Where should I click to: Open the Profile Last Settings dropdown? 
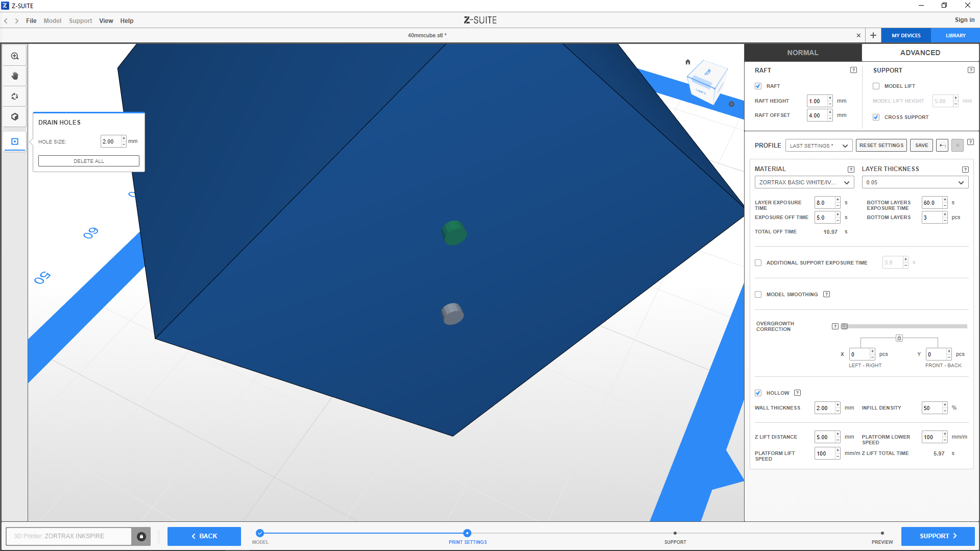(x=819, y=146)
